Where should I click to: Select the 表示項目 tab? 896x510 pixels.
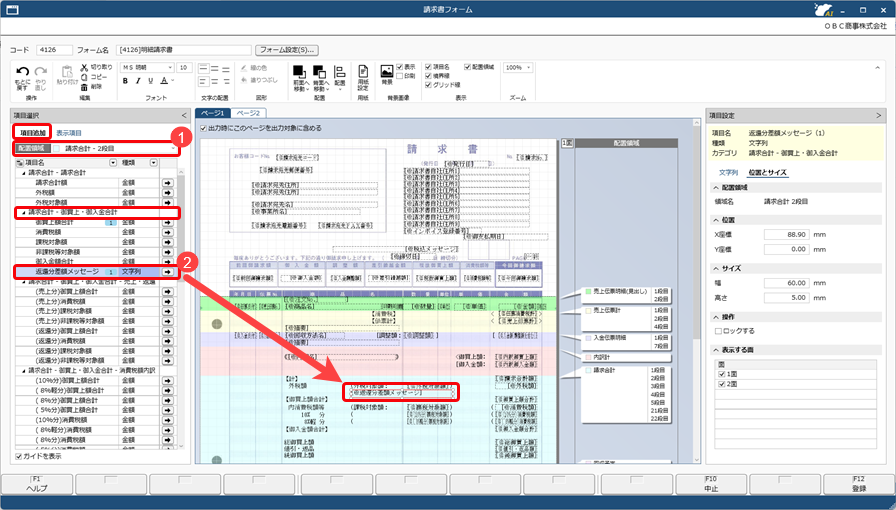69,133
